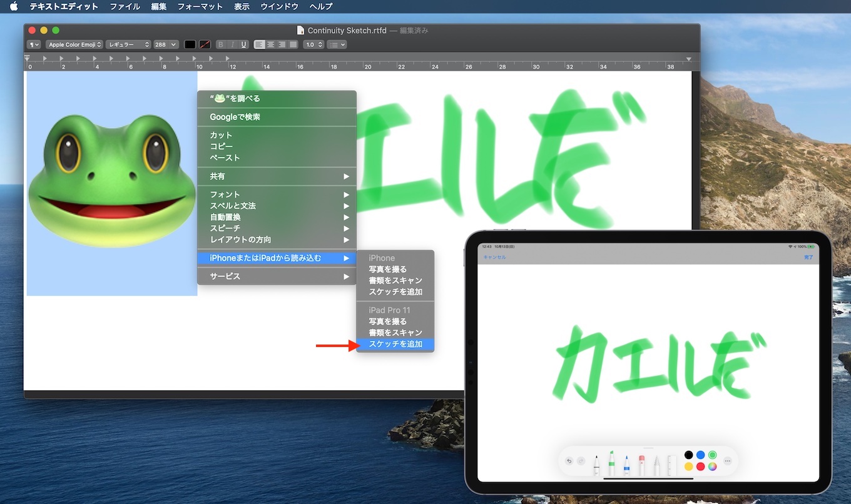851x504 pixels.
Task: Open the three-dot more options on iPad palette
Action: (x=727, y=461)
